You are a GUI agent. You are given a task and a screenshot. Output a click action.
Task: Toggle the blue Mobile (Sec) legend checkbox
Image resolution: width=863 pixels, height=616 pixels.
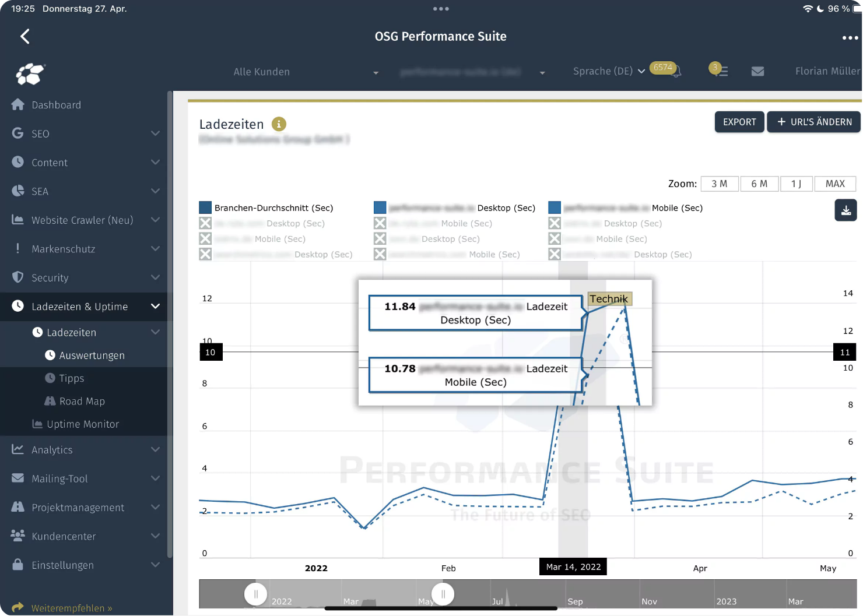555,208
